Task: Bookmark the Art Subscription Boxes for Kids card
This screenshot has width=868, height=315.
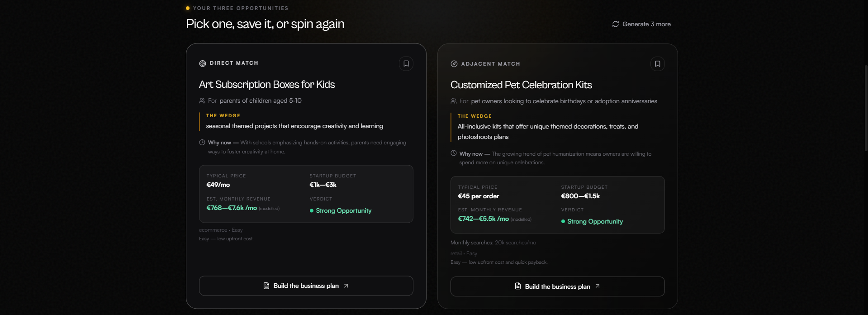Action: click(406, 64)
